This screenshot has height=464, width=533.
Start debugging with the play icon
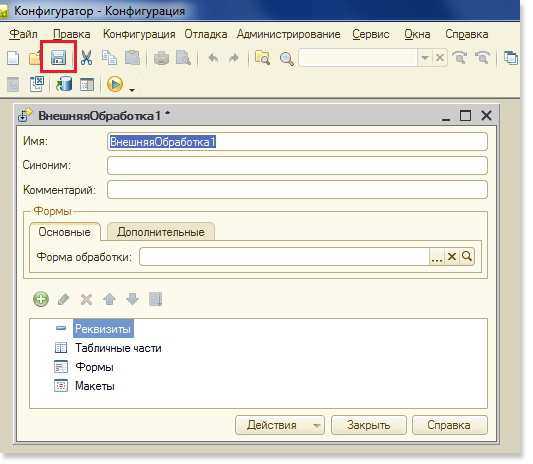click(x=115, y=84)
